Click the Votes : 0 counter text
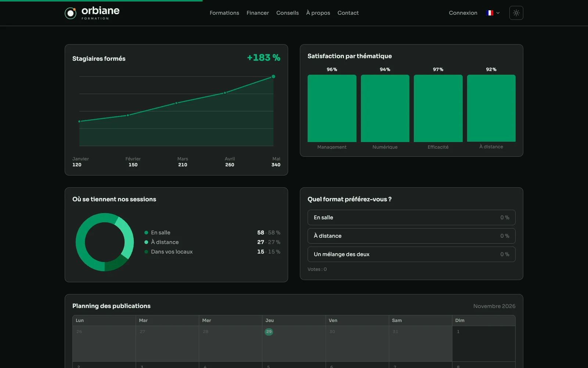Viewport: 588px width, 368px height. point(317,269)
